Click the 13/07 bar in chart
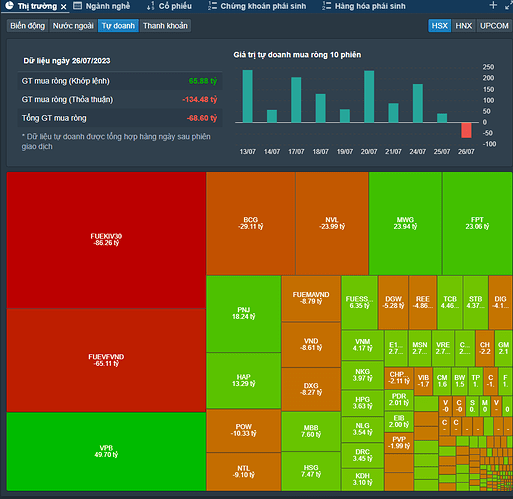The width and height of the screenshot is (513, 499). (247, 96)
